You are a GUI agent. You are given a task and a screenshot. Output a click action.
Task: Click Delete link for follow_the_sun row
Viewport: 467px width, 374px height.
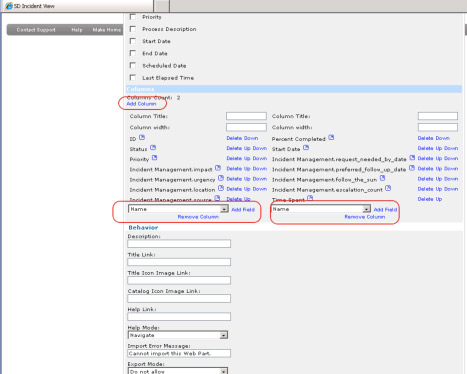click(425, 179)
